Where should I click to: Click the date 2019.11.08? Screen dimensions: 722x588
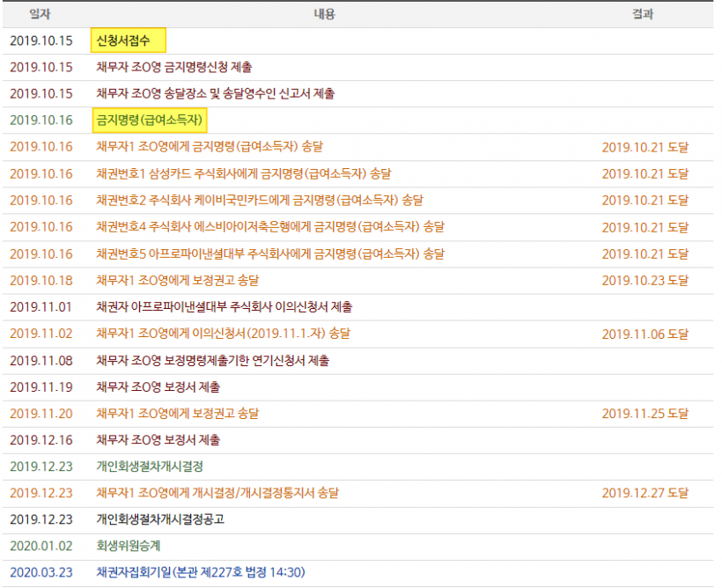click(41, 360)
